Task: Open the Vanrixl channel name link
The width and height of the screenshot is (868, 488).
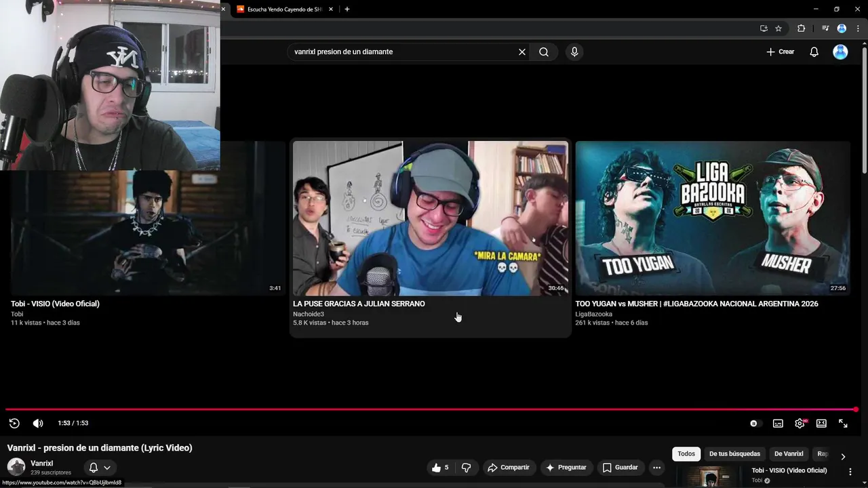Action: click(x=41, y=464)
